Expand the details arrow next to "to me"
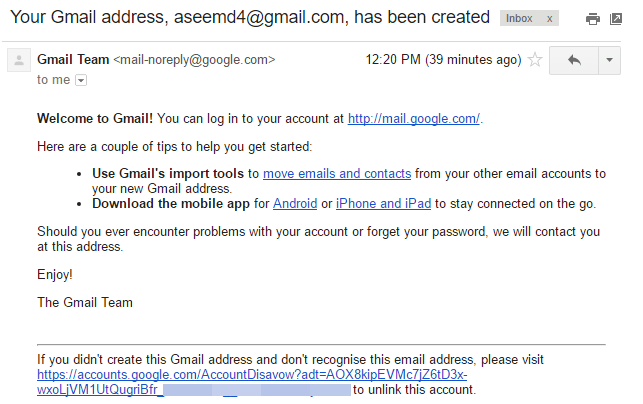Image resolution: width=643 pixels, height=404 pixels. click(x=80, y=80)
